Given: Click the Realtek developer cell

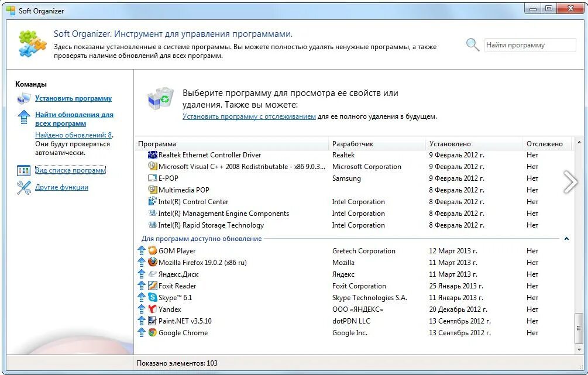Looking at the screenshot, I should [x=343, y=155].
